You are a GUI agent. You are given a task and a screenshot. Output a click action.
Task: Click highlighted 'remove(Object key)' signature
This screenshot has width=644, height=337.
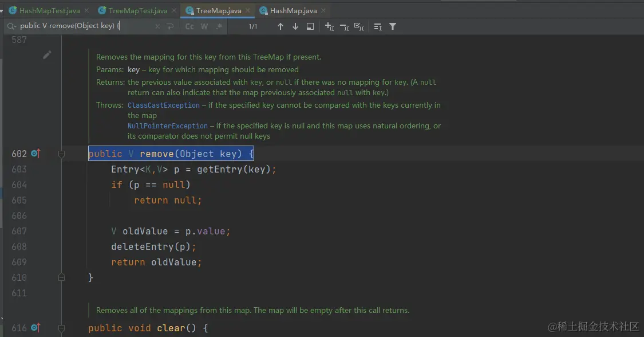coord(191,154)
